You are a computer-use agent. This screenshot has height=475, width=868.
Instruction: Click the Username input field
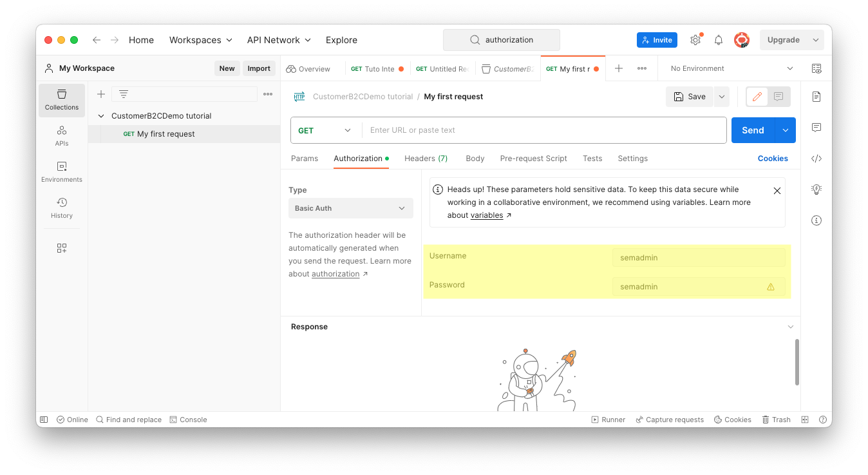point(699,258)
